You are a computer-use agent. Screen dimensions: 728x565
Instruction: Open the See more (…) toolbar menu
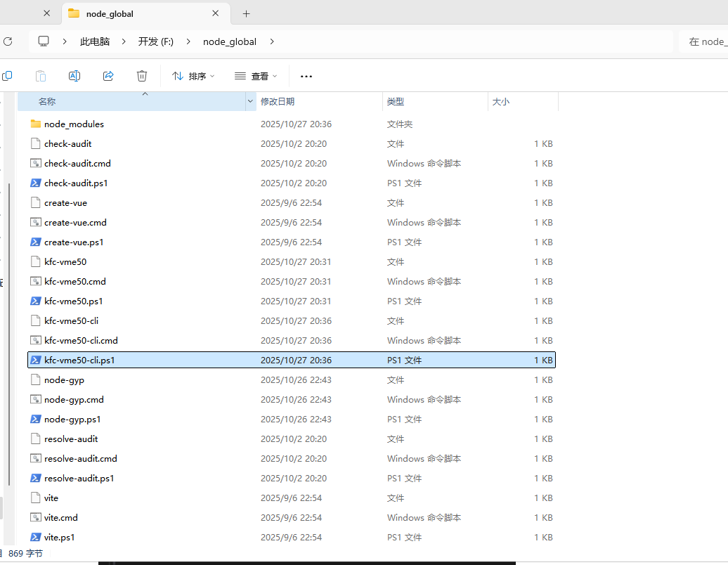[306, 76]
